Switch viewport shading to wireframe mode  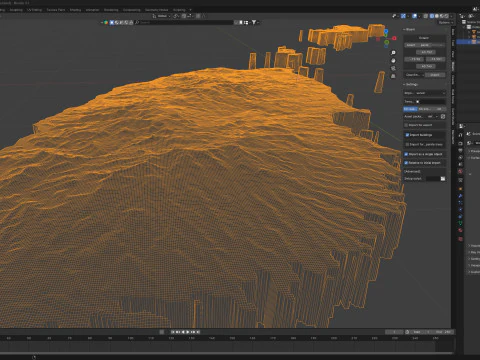pos(432,16)
